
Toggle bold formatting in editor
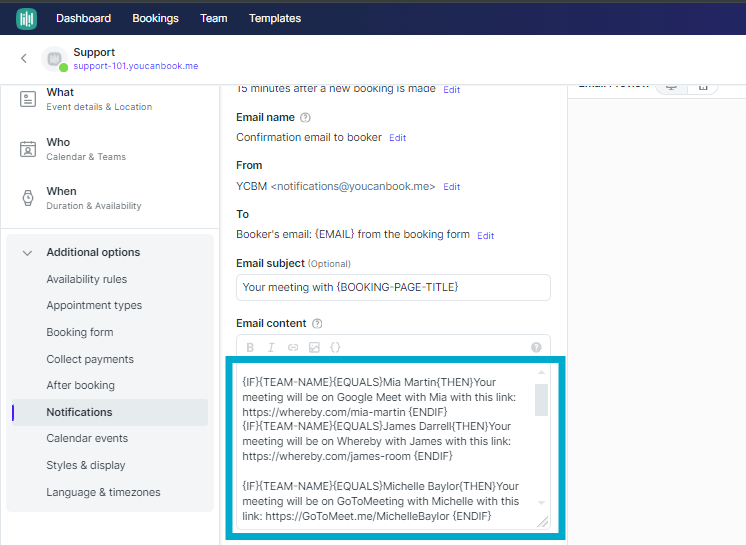[x=250, y=348]
